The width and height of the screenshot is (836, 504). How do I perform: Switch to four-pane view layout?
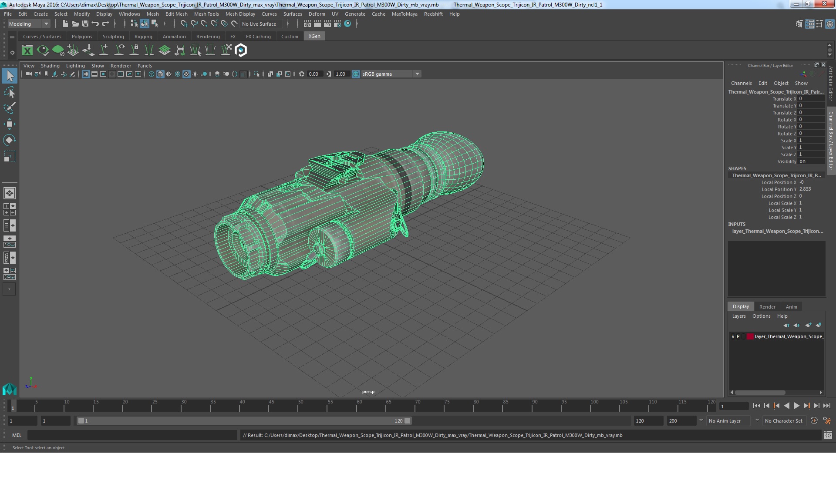tap(10, 209)
